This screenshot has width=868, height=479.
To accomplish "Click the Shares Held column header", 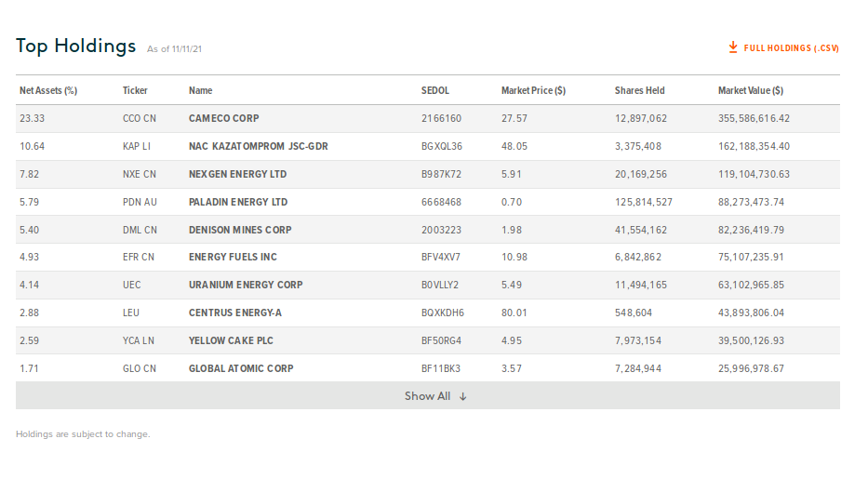I will pyautogui.click(x=639, y=91).
